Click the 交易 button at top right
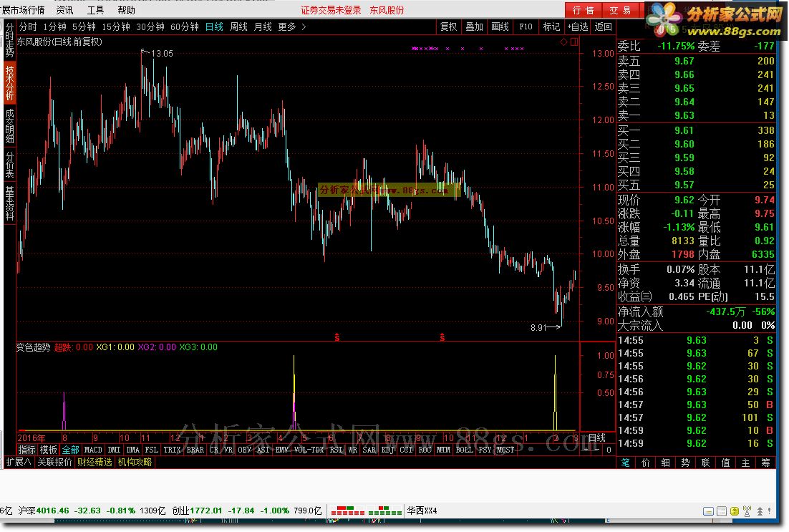This screenshot has width=789, height=532. (x=621, y=10)
